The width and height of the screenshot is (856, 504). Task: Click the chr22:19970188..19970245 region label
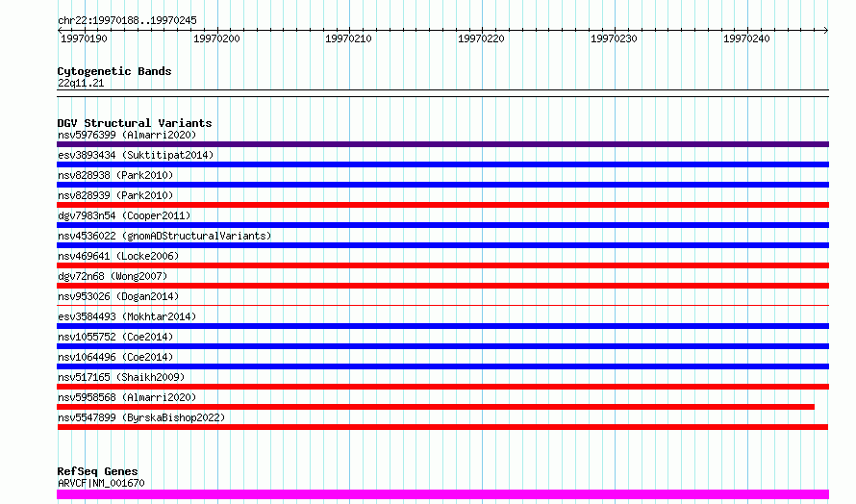pyautogui.click(x=127, y=21)
